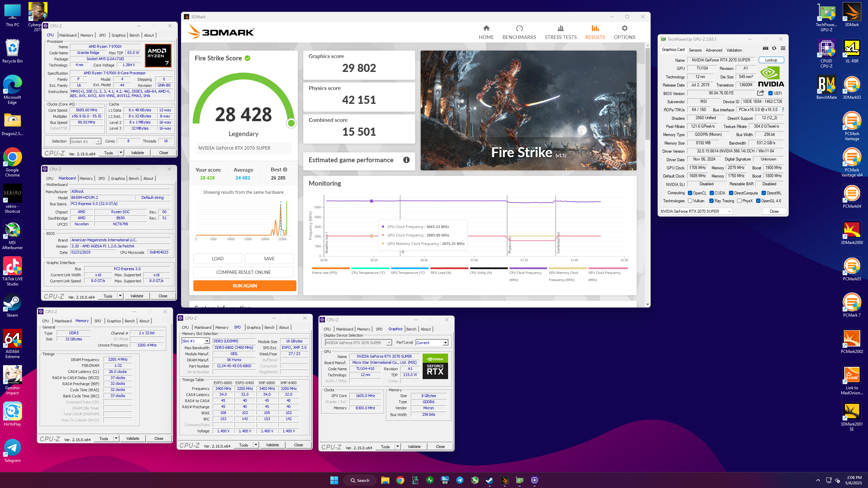Image resolution: width=868 pixels, height=488 pixels.
Task: Click the Fire Strike preview image
Action: click(x=528, y=110)
